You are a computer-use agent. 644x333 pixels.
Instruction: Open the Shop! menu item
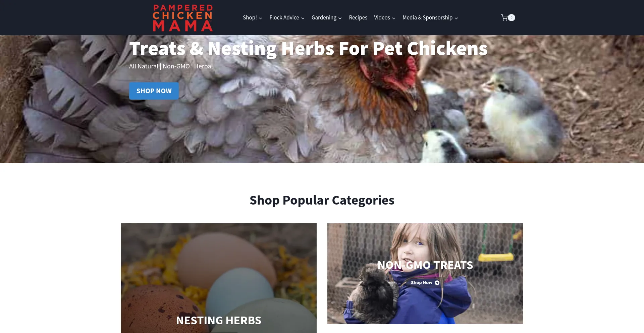point(250,17)
